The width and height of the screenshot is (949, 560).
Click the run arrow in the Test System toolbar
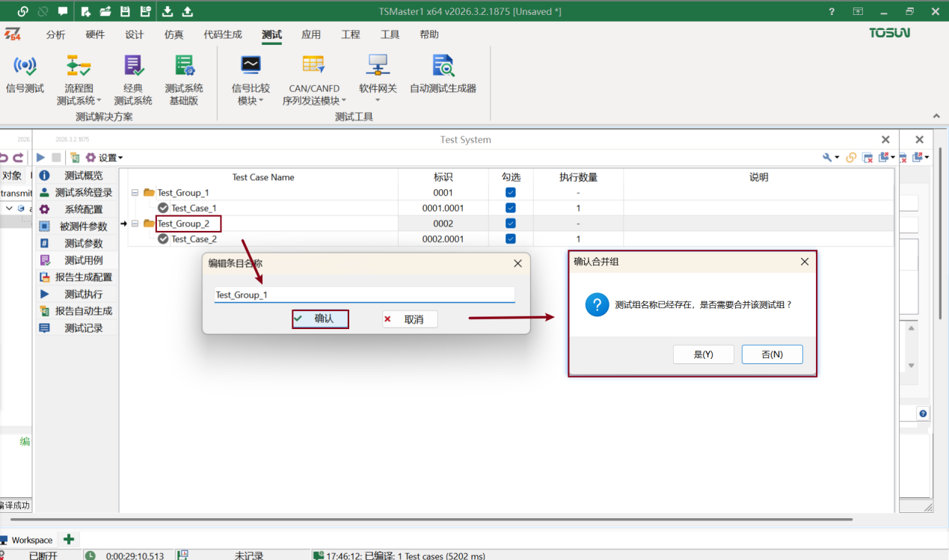pyautogui.click(x=40, y=157)
